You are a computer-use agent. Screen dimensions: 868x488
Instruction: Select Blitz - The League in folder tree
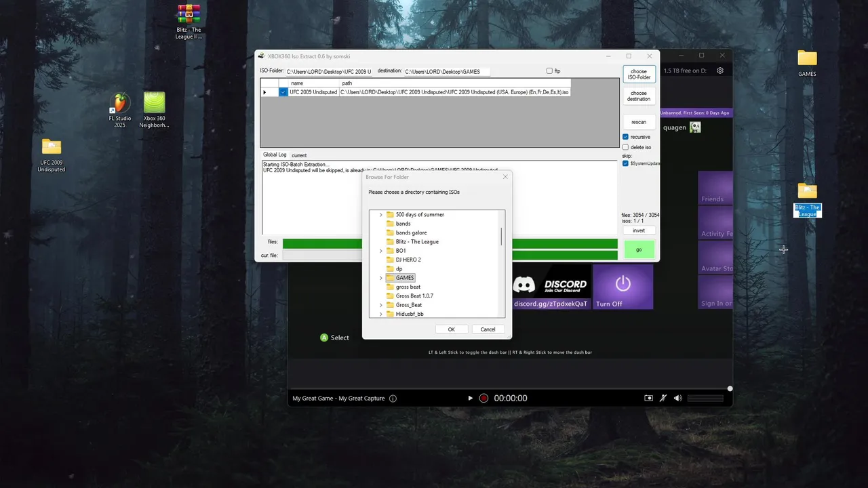pos(417,241)
